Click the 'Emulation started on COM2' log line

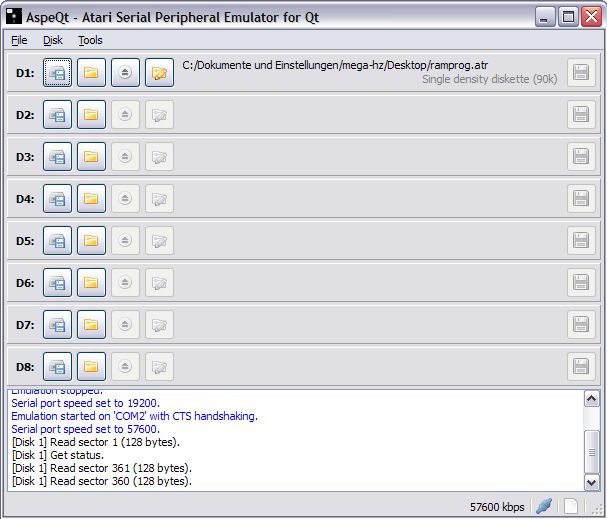pos(134,416)
